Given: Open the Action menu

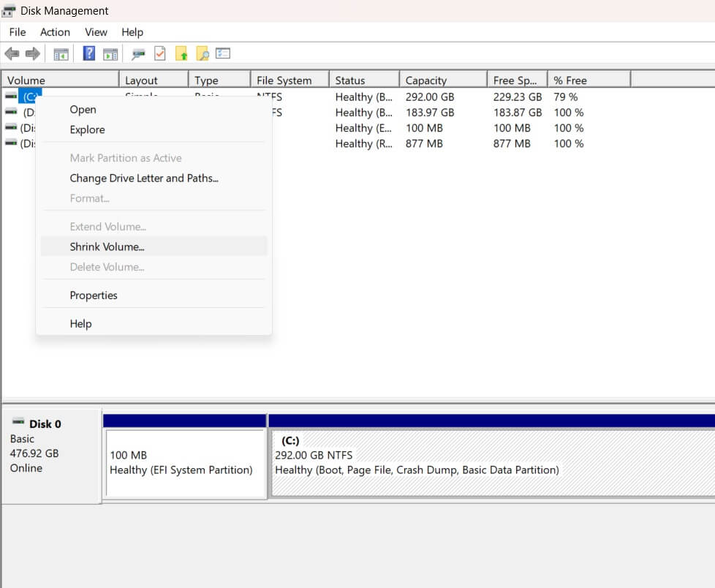Looking at the screenshot, I should pyautogui.click(x=55, y=32).
